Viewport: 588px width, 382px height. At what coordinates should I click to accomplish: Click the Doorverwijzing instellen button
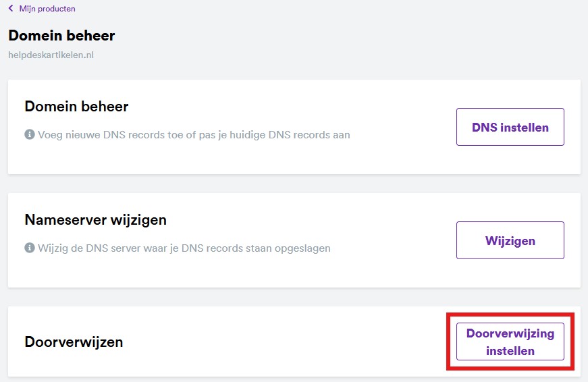tap(510, 342)
